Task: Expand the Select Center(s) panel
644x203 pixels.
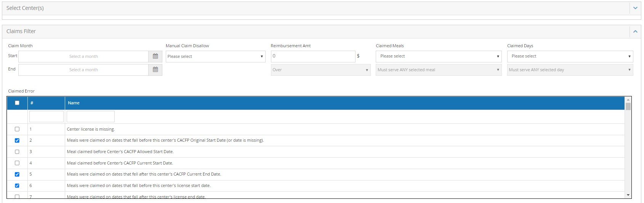Action: (635, 8)
